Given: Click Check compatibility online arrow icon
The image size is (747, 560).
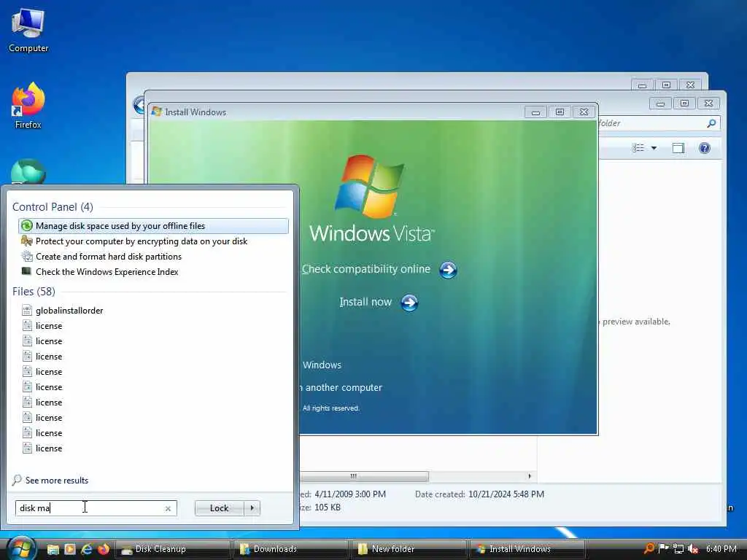Looking at the screenshot, I should (x=448, y=270).
